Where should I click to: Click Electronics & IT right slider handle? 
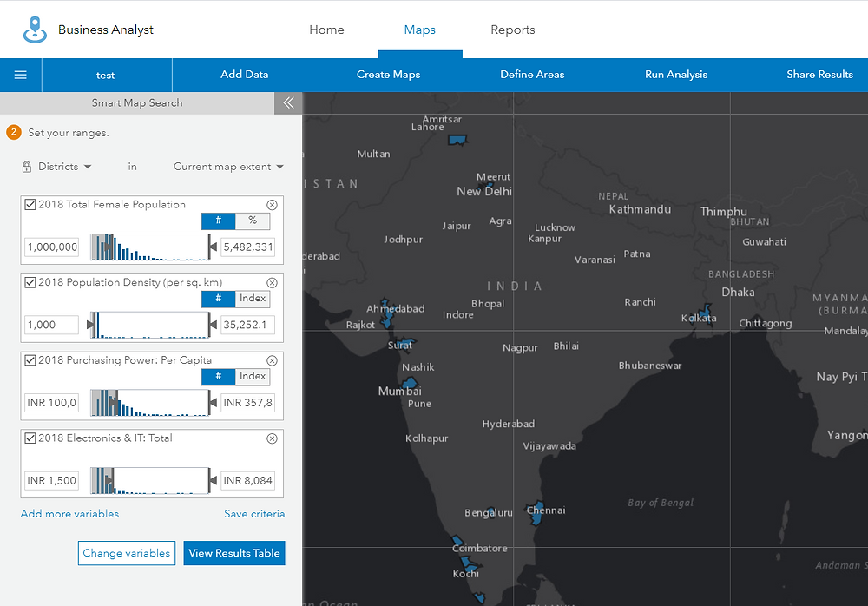coord(213,481)
